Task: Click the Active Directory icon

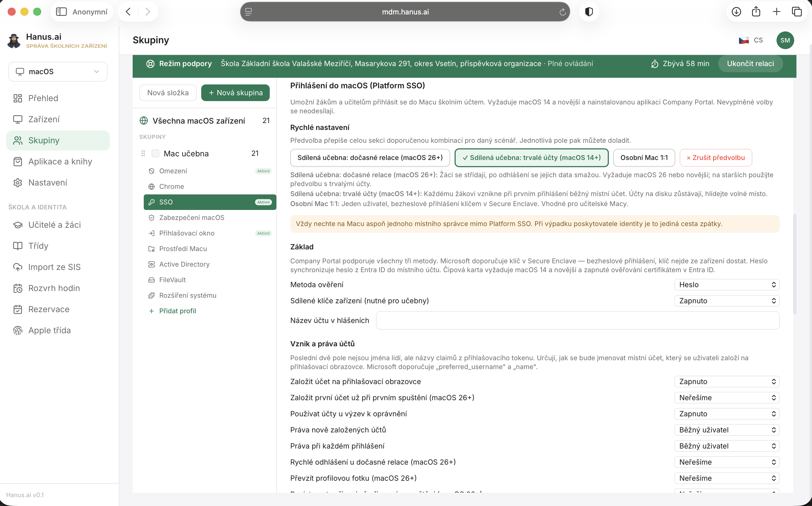Action: click(x=152, y=264)
